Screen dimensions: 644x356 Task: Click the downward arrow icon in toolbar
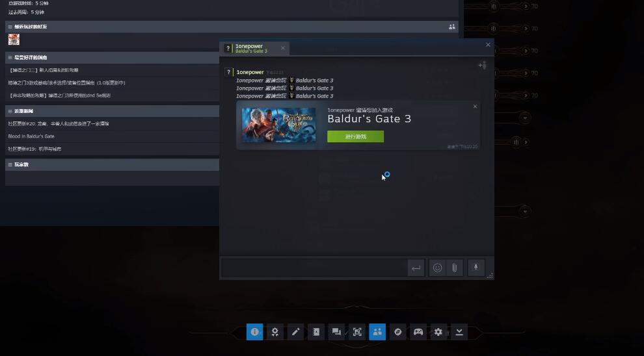(459, 332)
